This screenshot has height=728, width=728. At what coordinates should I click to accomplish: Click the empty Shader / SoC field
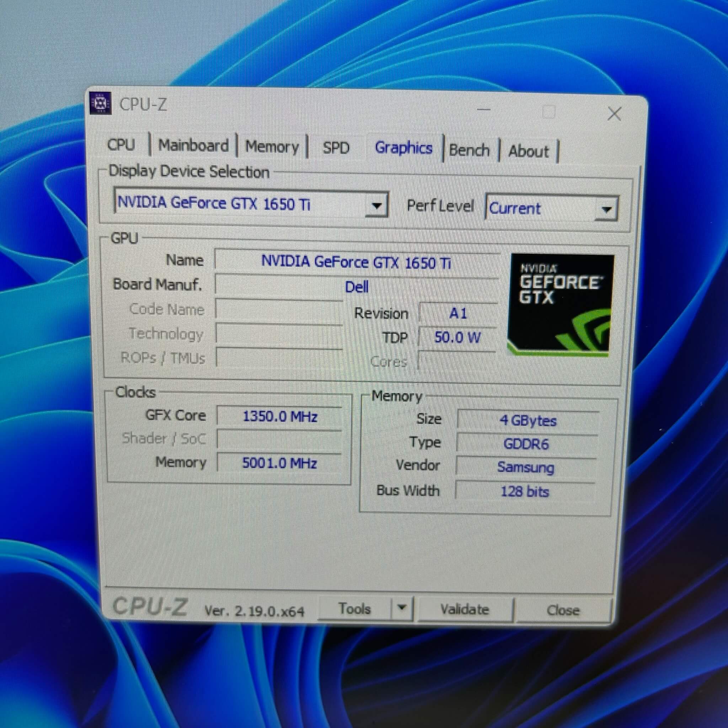click(x=279, y=440)
